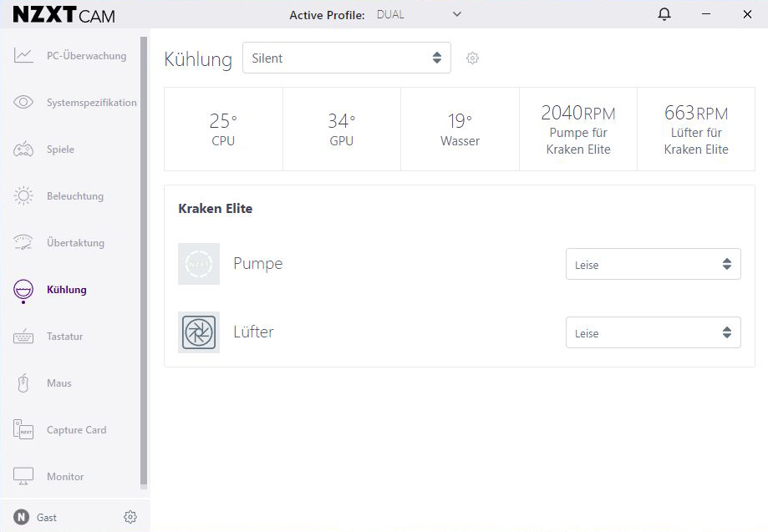
Task: Open notifications bell icon
Action: pos(664,14)
